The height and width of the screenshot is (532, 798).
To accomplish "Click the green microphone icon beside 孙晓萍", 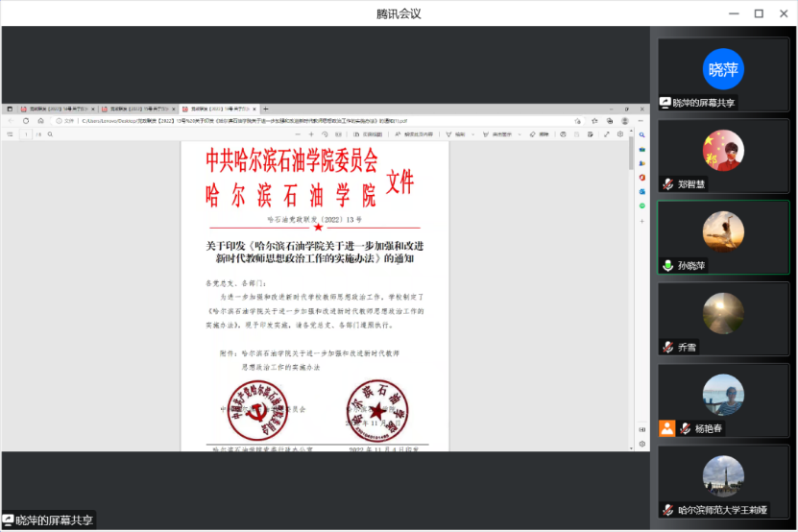I will coord(667,265).
